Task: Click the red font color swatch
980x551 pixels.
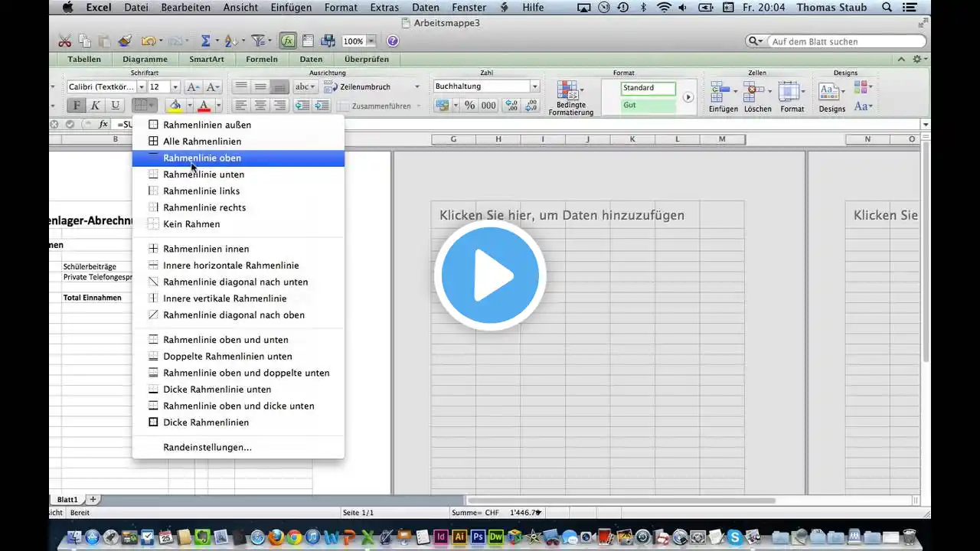Action: 204,106
